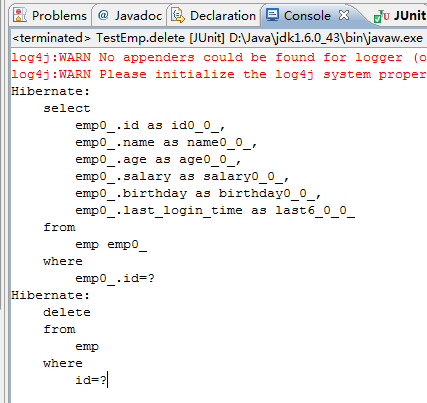Click the JUnit tab icon

pyautogui.click(x=381, y=16)
